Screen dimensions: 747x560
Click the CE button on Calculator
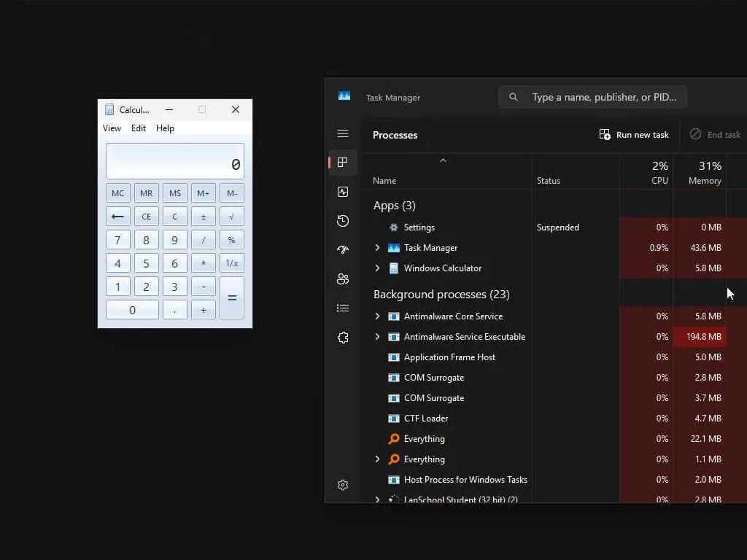tap(146, 217)
